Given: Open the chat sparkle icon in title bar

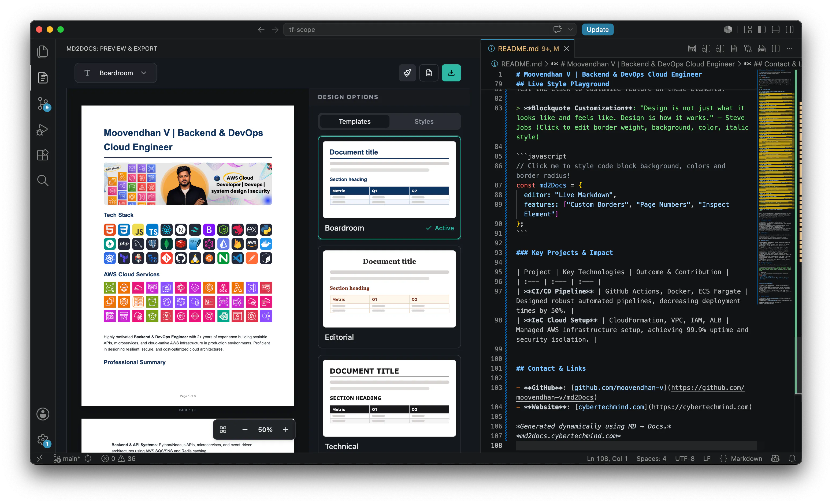Looking at the screenshot, I should coord(558,29).
